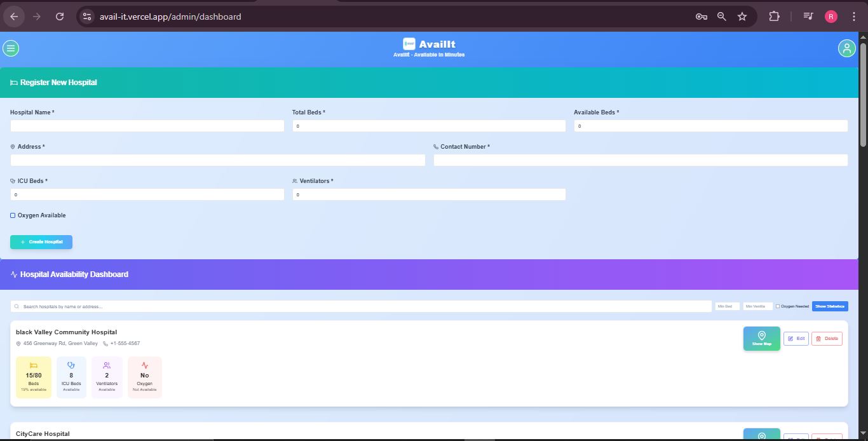
Task: Click Show Statistics button
Action: [830, 306]
